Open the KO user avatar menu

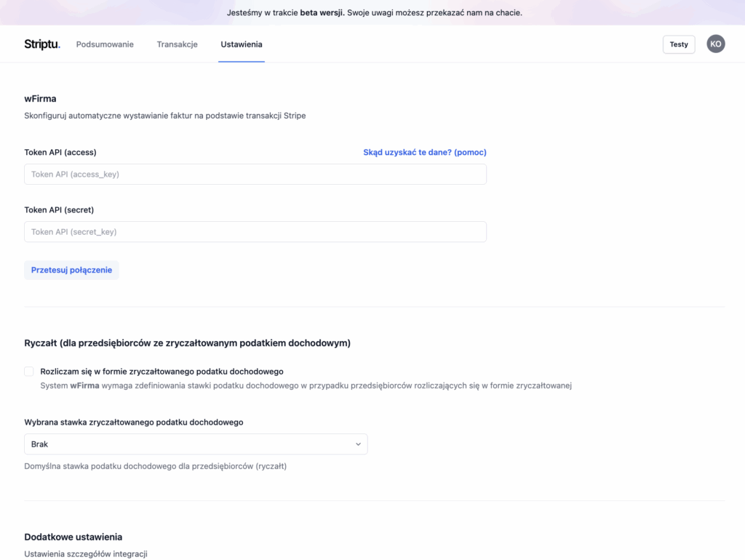click(x=716, y=44)
